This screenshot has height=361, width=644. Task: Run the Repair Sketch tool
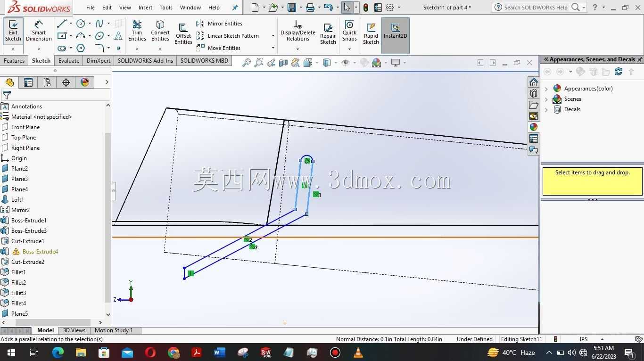(328, 34)
